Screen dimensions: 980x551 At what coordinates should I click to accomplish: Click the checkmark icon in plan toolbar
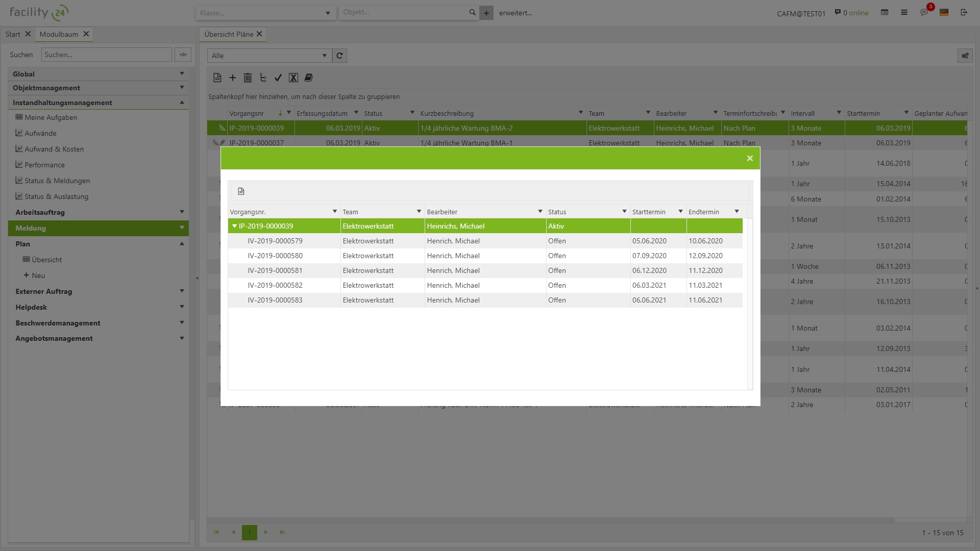point(278,78)
